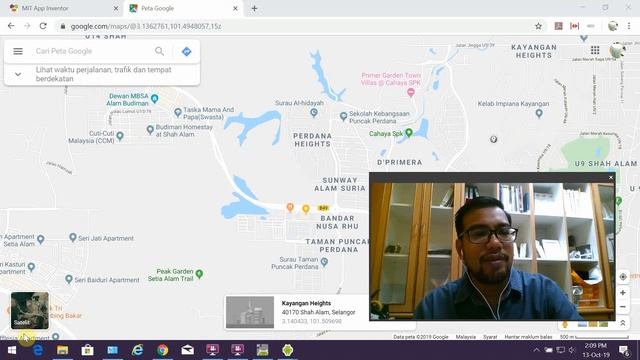Zoom out with the minus button
The image size is (640, 360).
point(623,307)
